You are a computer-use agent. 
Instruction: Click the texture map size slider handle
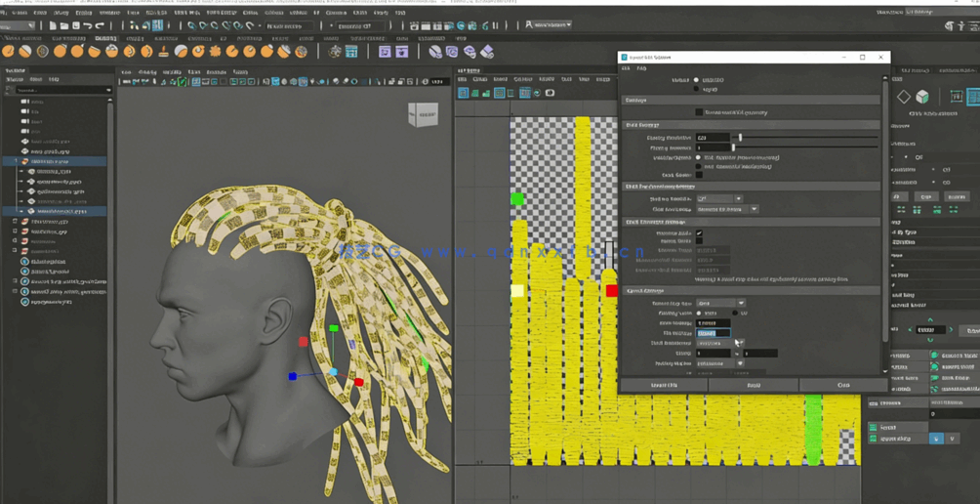click(740, 138)
